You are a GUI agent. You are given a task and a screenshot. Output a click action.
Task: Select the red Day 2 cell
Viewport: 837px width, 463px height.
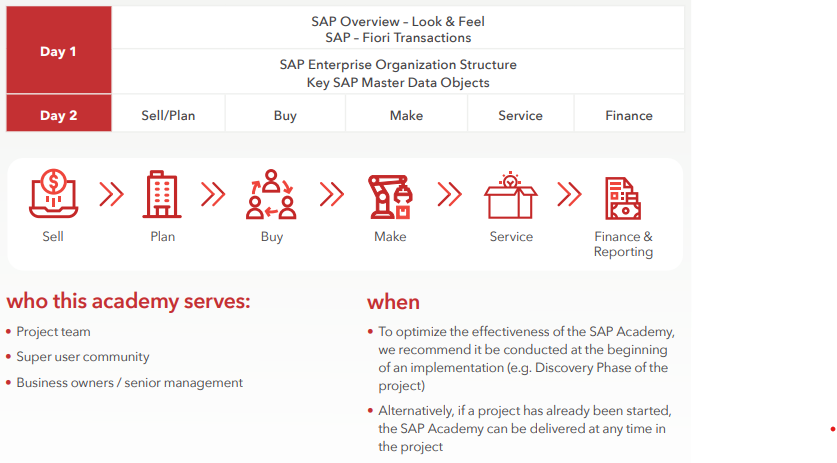click(x=58, y=115)
